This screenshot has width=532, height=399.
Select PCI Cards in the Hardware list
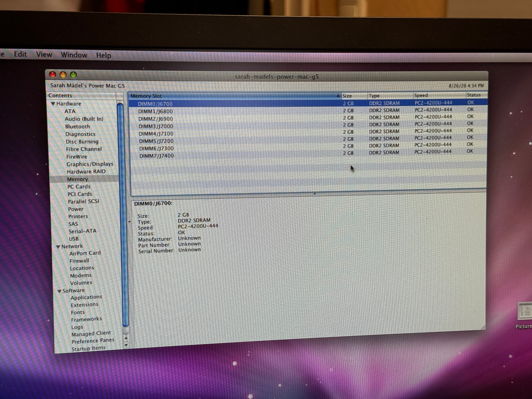point(80,194)
